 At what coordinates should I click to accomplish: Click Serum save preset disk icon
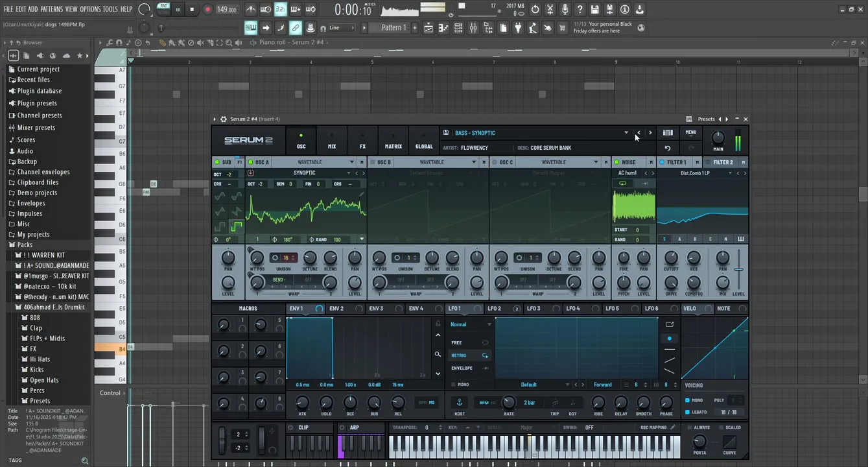tap(446, 133)
